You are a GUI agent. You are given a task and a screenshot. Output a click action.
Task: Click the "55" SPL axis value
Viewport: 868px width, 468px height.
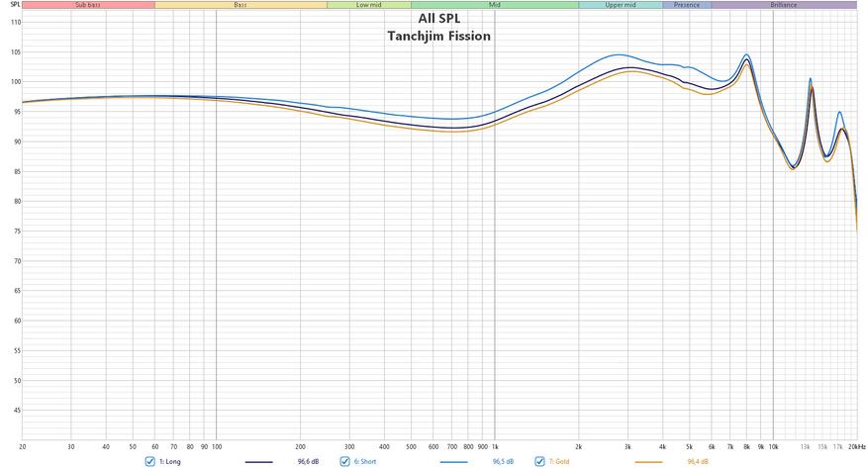[17, 351]
